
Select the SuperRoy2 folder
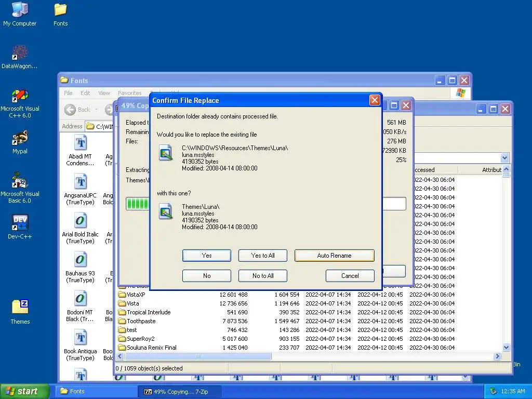click(136, 339)
